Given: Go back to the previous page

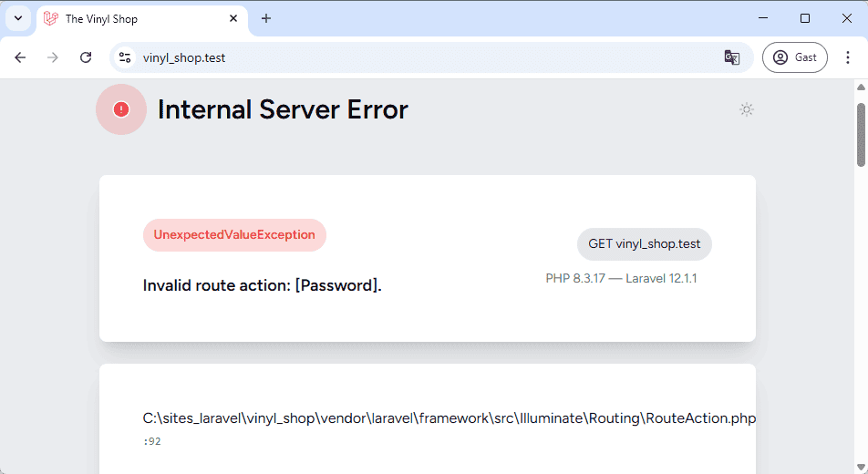Looking at the screenshot, I should [x=20, y=57].
